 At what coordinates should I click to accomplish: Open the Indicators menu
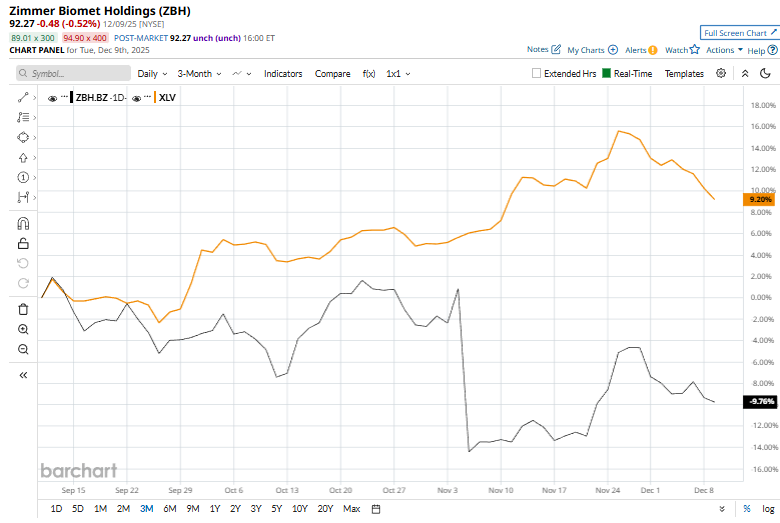coord(283,74)
